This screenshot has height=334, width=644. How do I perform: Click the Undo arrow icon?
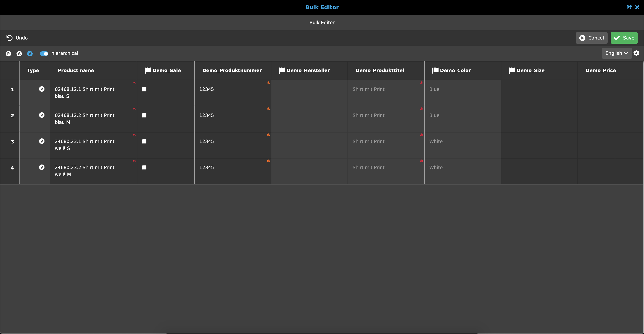click(x=9, y=38)
